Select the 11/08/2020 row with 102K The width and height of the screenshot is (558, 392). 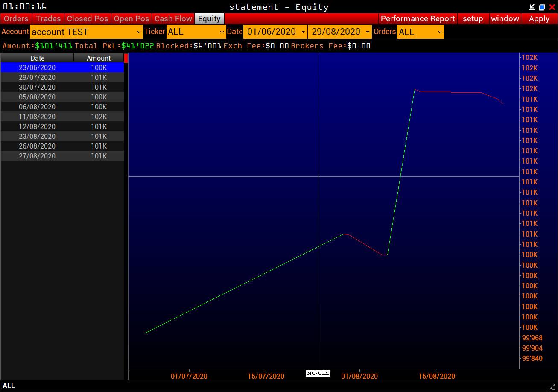click(x=62, y=117)
